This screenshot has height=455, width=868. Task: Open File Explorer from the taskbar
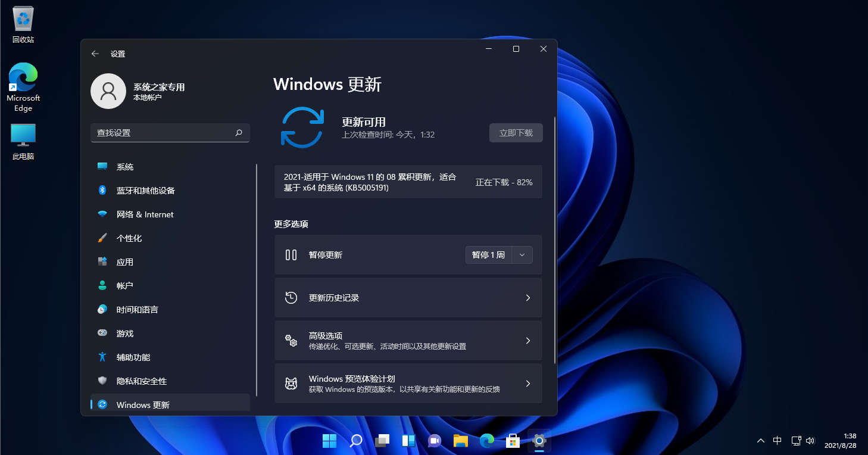461,441
